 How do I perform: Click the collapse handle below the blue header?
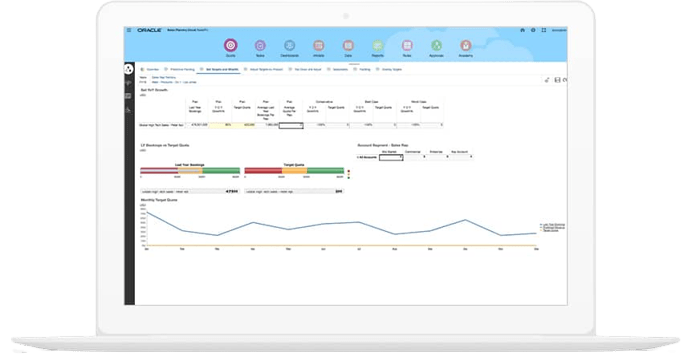[x=354, y=64]
